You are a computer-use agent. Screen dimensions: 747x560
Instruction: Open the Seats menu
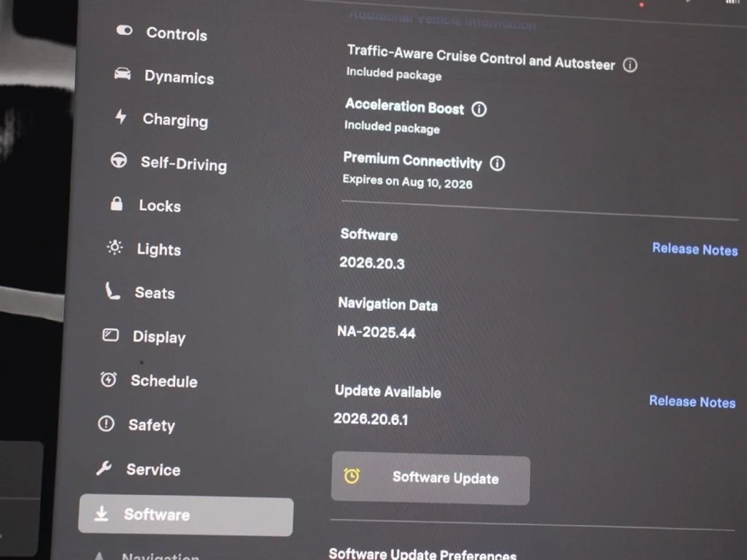[x=155, y=293]
